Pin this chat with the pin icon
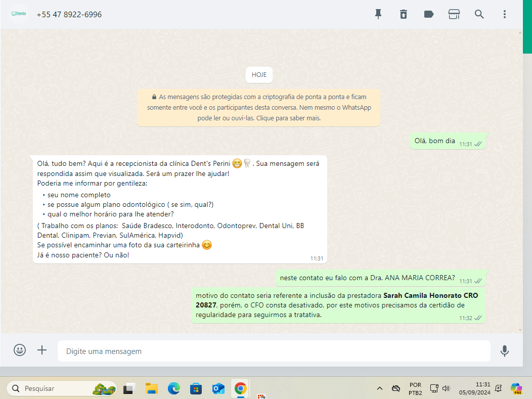The width and height of the screenshot is (532, 399). coord(378,14)
